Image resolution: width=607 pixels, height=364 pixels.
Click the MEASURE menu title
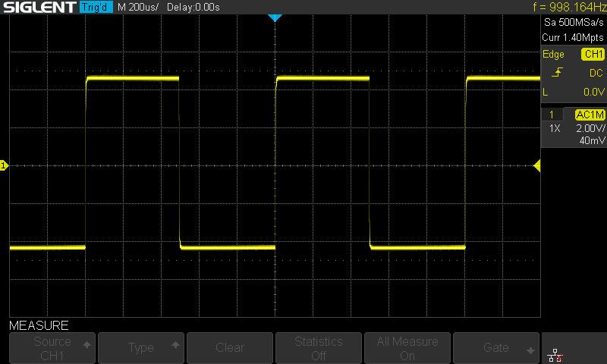pyautogui.click(x=39, y=325)
